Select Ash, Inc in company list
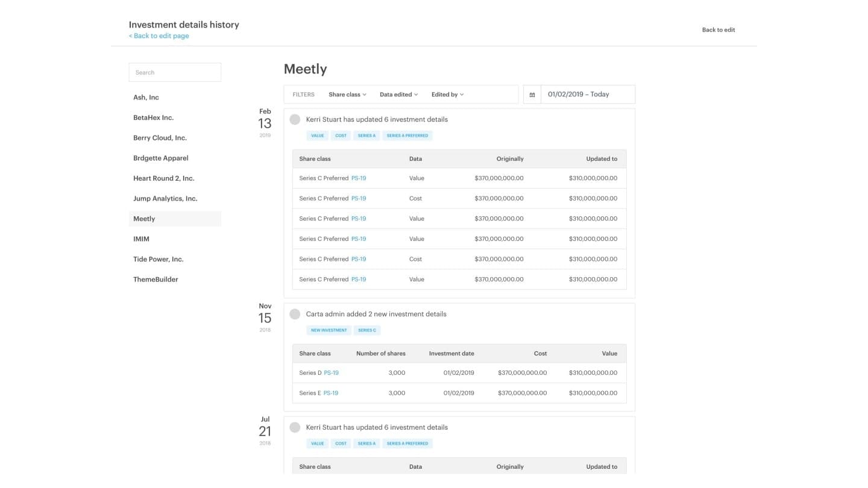The image size is (868, 488). click(x=146, y=97)
